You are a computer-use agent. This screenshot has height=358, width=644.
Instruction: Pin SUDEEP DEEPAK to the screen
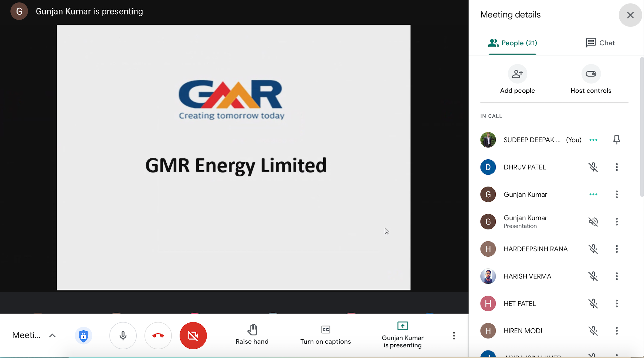click(617, 140)
